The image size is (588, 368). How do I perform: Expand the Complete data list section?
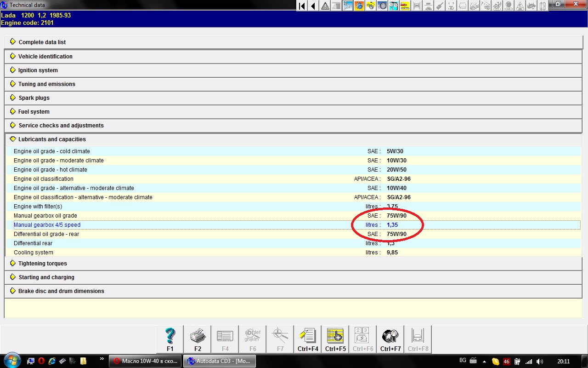pos(294,42)
